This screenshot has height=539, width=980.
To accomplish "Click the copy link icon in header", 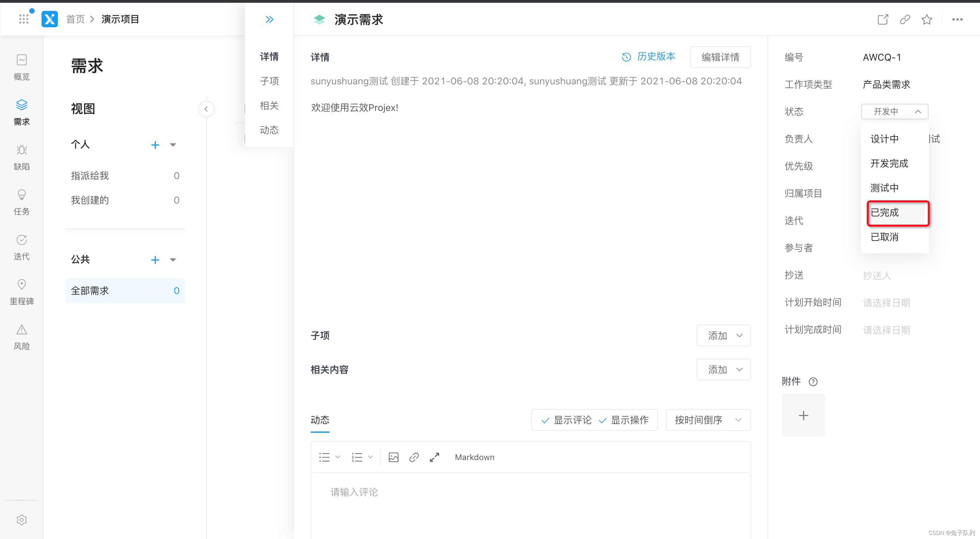I will pos(905,19).
